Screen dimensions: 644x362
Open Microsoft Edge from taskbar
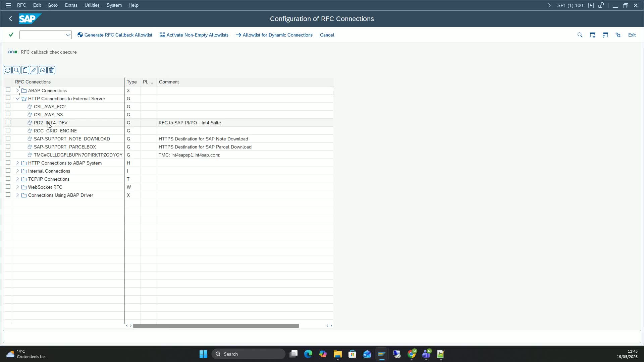(x=308, y=354)
